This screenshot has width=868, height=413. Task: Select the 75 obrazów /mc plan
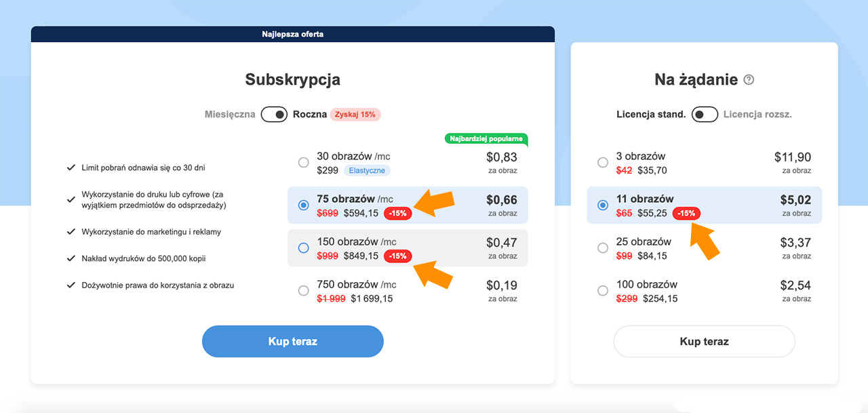(304, 205)
